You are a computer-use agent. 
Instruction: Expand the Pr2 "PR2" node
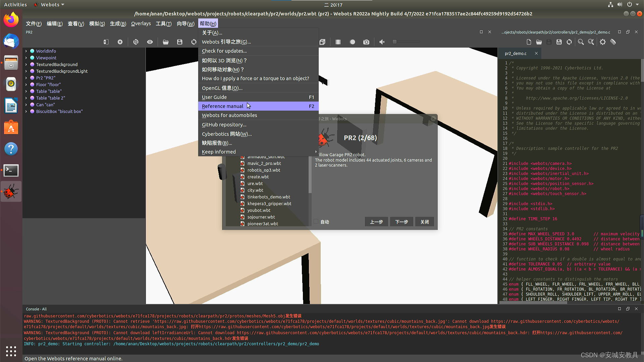click(26, 78)
